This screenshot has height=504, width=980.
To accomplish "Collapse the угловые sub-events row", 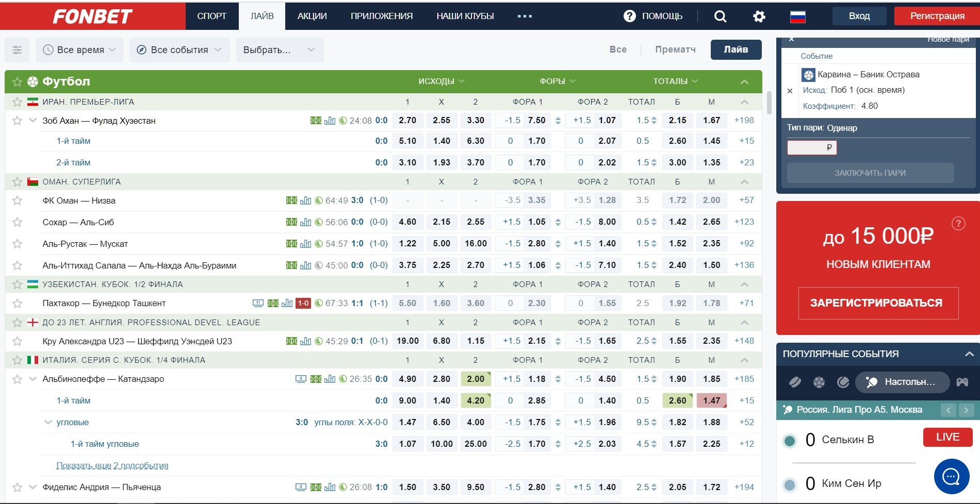I will pos(48,422).
